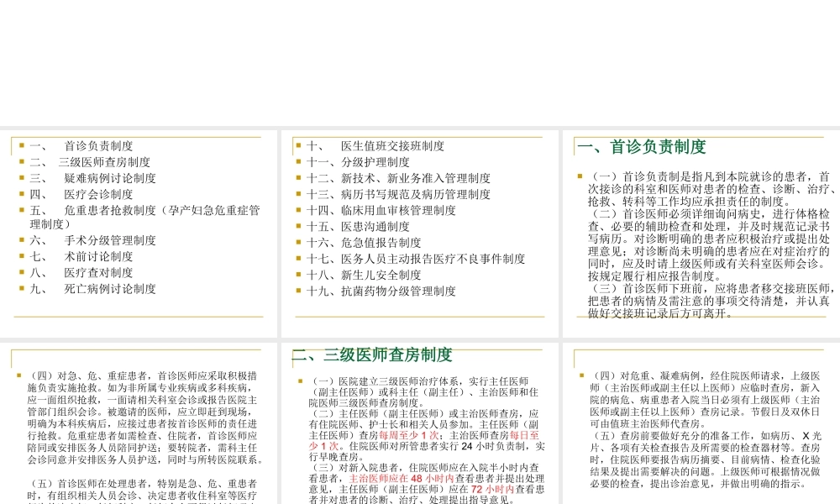Click the green heading 二、三级医师查房制度

tap(372, 354)
